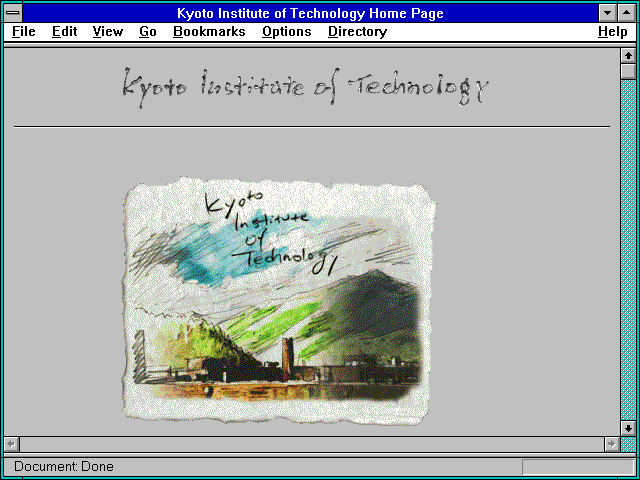Click the vertical scrollbar track below thumb

(628, 249)
